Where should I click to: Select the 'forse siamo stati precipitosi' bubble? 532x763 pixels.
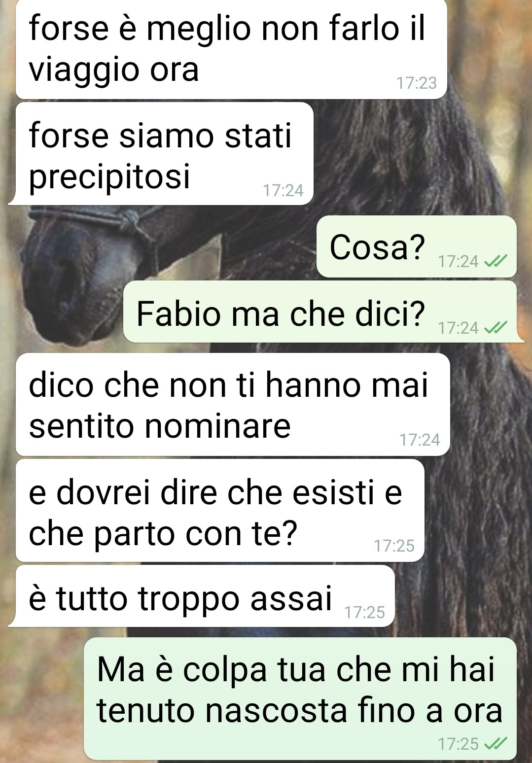coord(165,154)
